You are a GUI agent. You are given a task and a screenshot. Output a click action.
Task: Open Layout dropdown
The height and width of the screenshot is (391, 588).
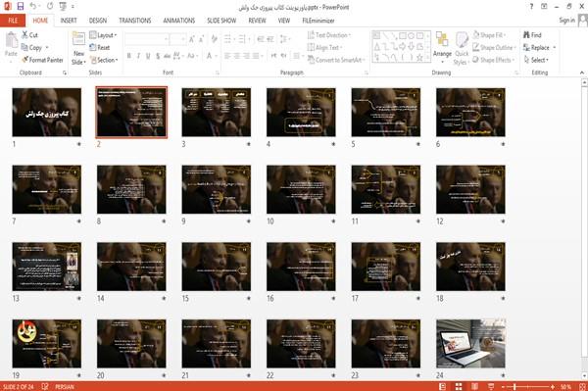[104, 35]
